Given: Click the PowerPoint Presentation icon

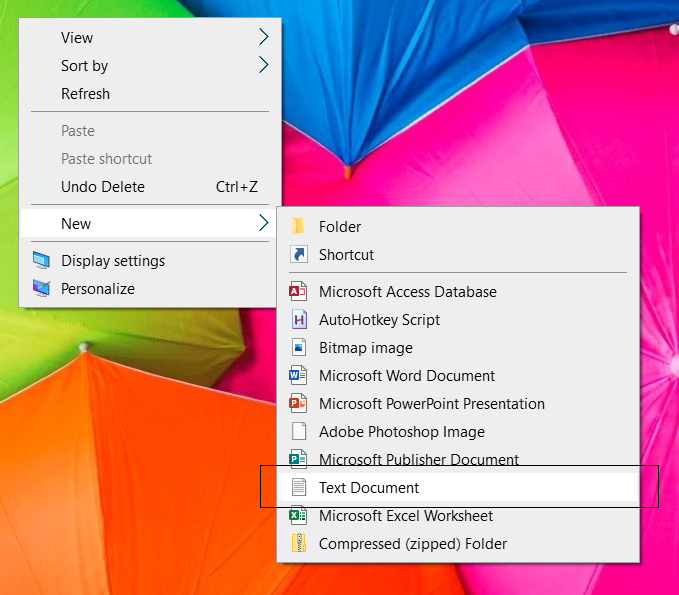Looking at the screenshot, I should coord(298,404).
